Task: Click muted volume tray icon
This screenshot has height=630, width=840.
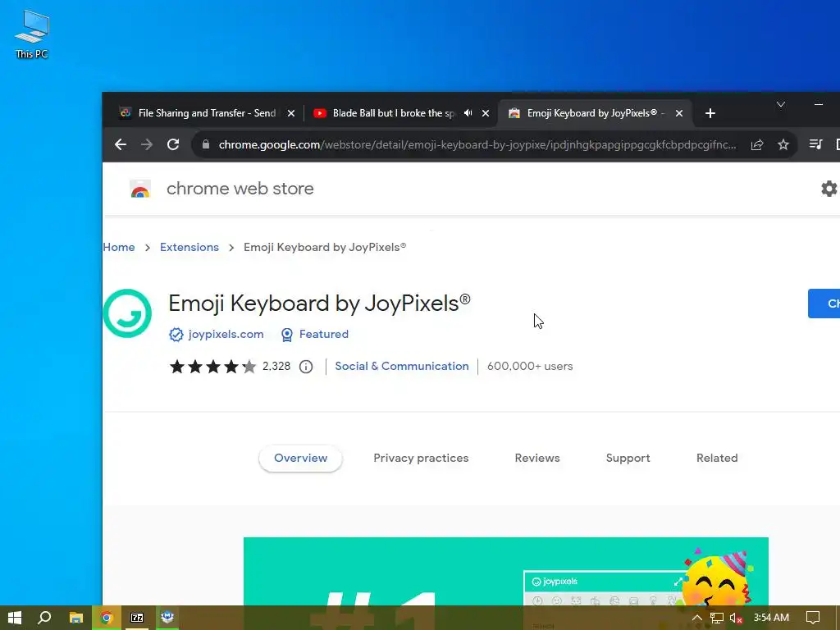Action: click(736, 618)
